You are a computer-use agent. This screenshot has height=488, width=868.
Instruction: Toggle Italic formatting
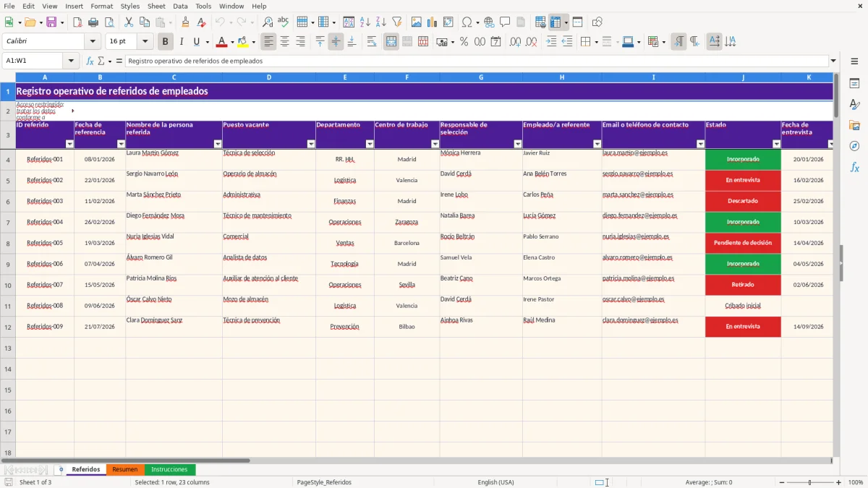(x=181, y=42)
